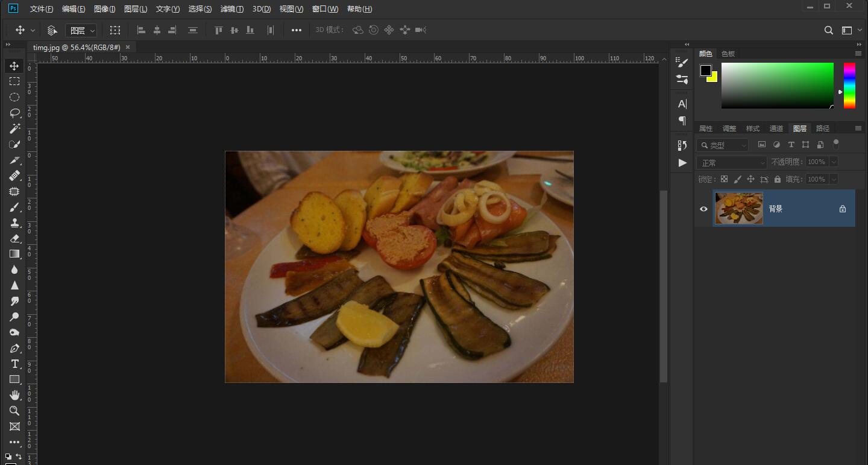This screenshot has width=868, height=465.
Task: Hide the 背景 layer visibility
Action: [x=703, y=209]
